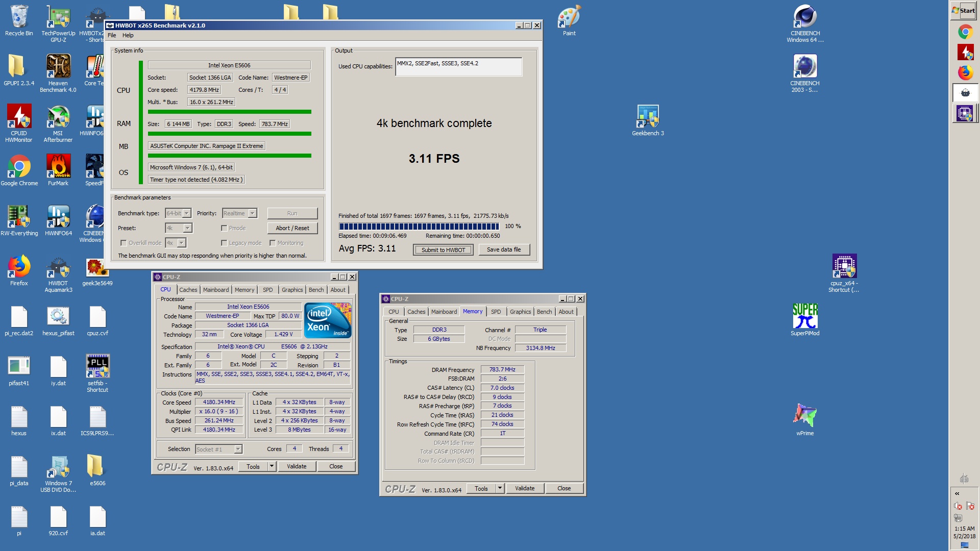Switch to Bench tab in right CPU-Z

544,312
